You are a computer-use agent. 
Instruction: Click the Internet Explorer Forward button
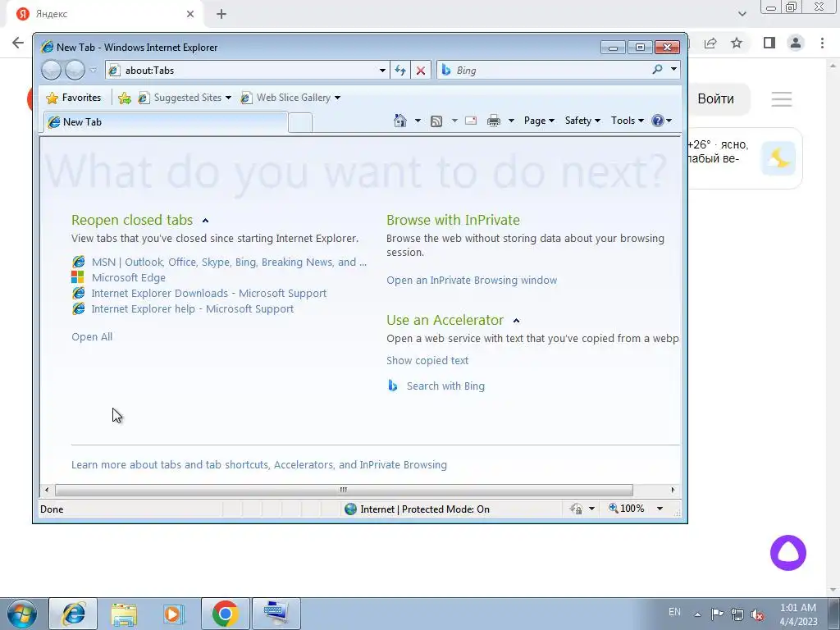(75, 71)
